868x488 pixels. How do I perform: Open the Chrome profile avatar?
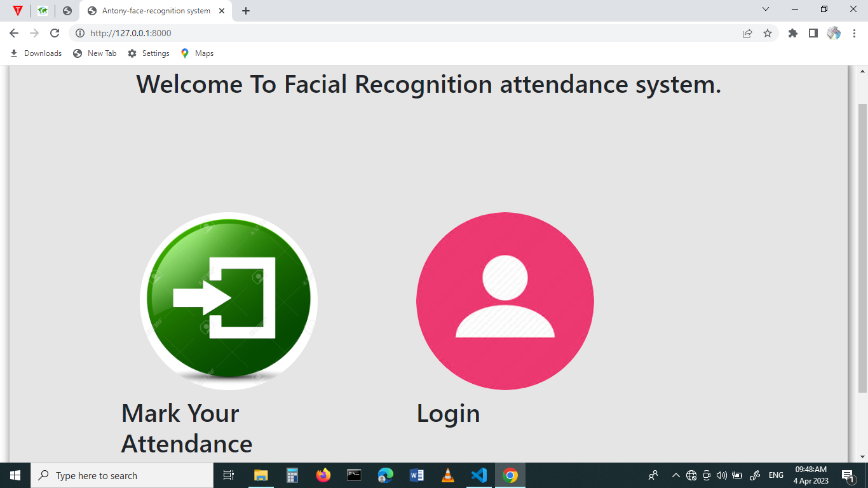833,33
